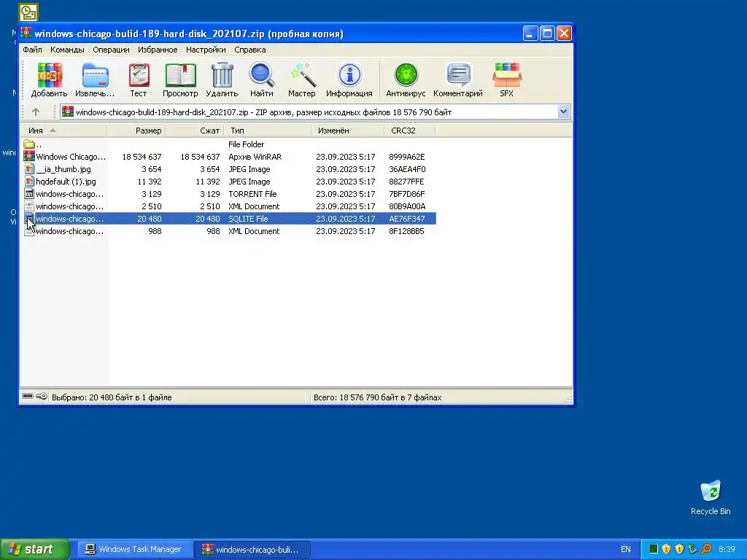Click the second yellow shield tray icon

[x=679, y=549]
